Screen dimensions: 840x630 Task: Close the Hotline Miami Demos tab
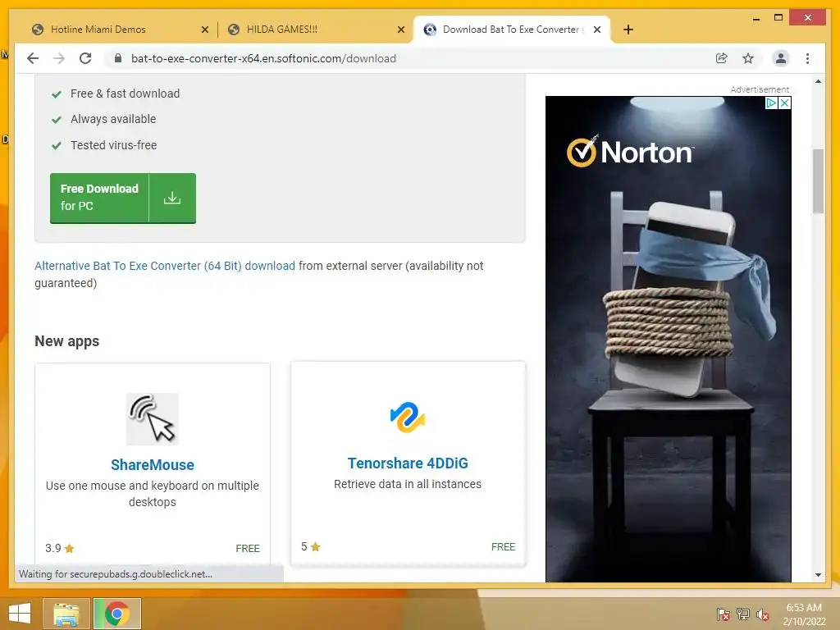coord(204,30)
